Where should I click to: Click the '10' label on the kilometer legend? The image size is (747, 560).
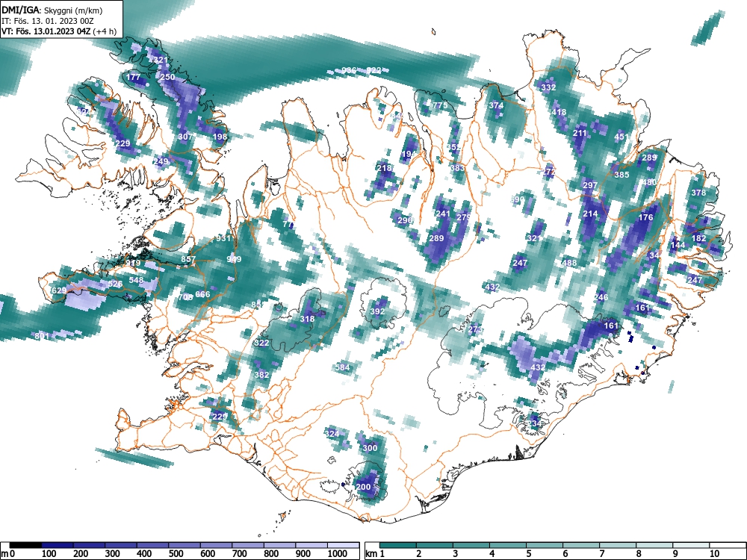714,554
